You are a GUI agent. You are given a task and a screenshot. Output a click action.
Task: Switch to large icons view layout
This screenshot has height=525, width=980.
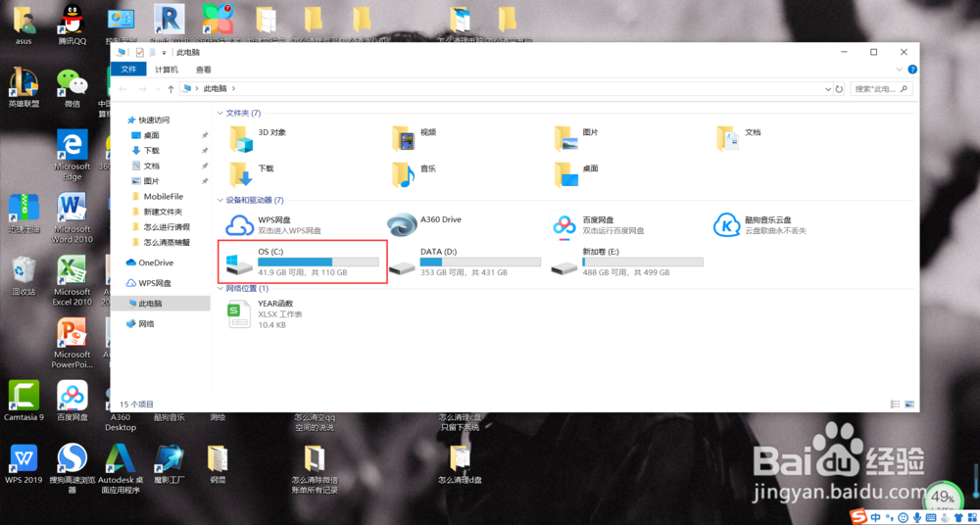[909, 405]
